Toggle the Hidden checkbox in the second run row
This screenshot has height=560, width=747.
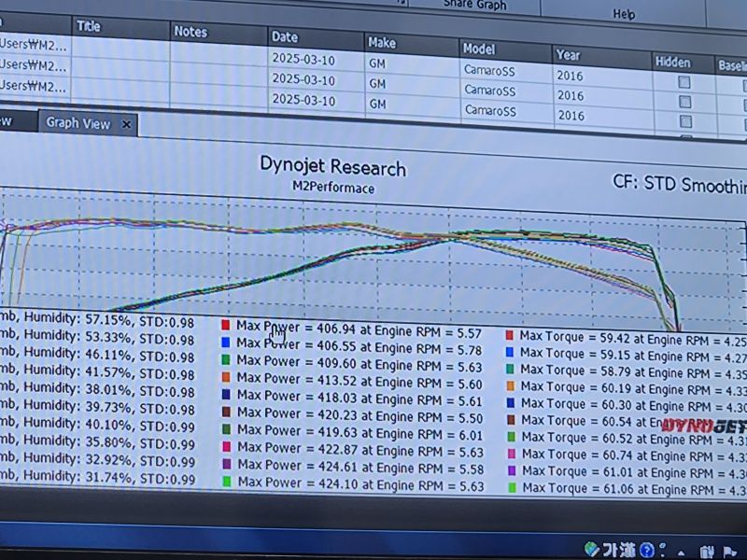tap(685, 102)
